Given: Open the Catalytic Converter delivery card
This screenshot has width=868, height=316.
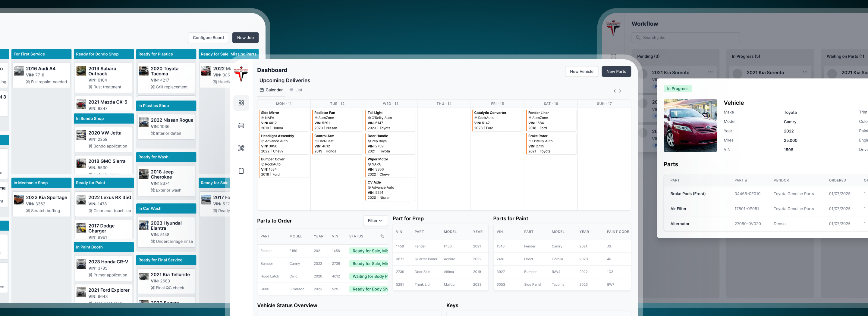Looking at the screenshot, I should point(497,120).
